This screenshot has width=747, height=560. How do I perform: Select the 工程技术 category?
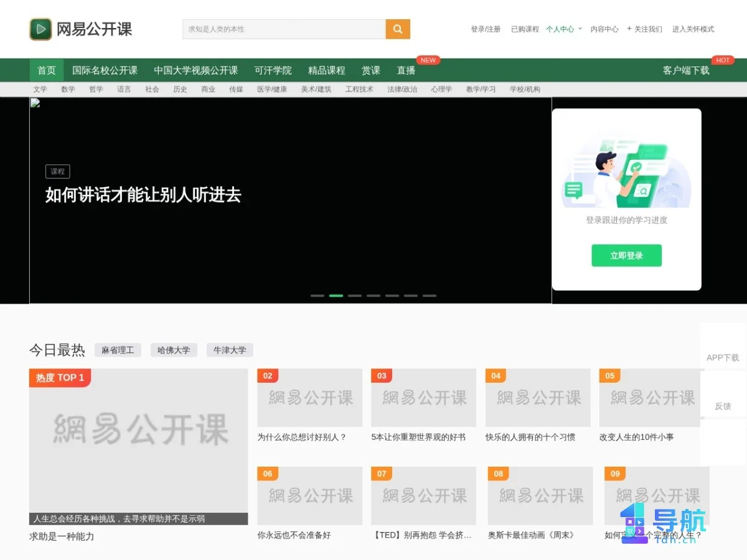pyautogui.click(x=359, y=90)
